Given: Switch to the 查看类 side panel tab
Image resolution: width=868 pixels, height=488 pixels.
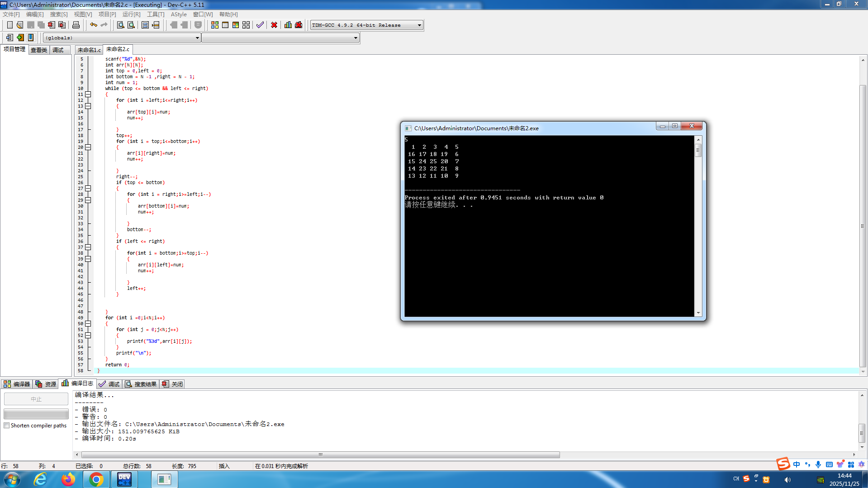Looking at the screenshot, I should (39, 50).
